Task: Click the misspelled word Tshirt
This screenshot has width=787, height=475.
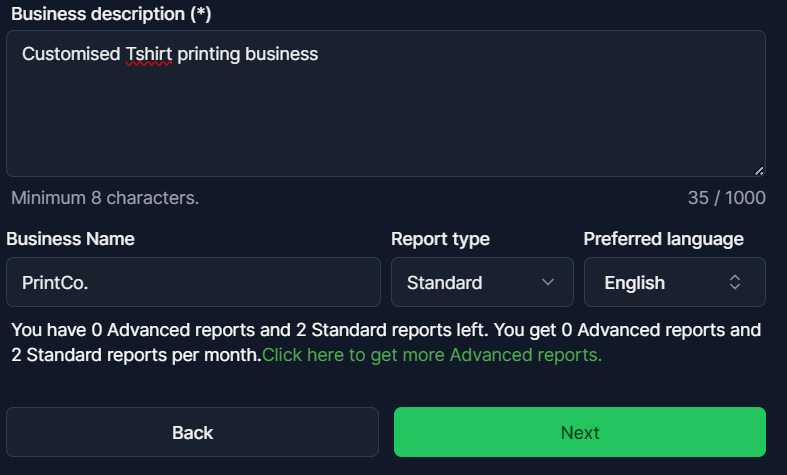Action: [149, 54]
